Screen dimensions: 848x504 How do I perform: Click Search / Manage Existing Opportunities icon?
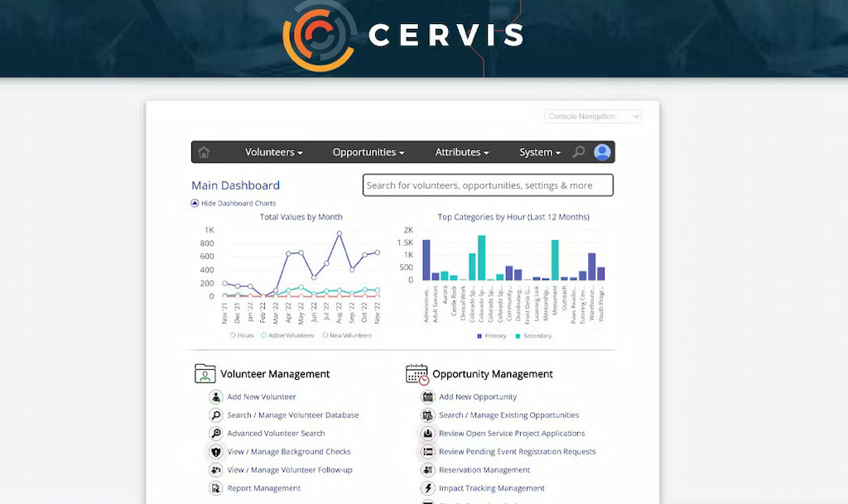pos(428,415)
